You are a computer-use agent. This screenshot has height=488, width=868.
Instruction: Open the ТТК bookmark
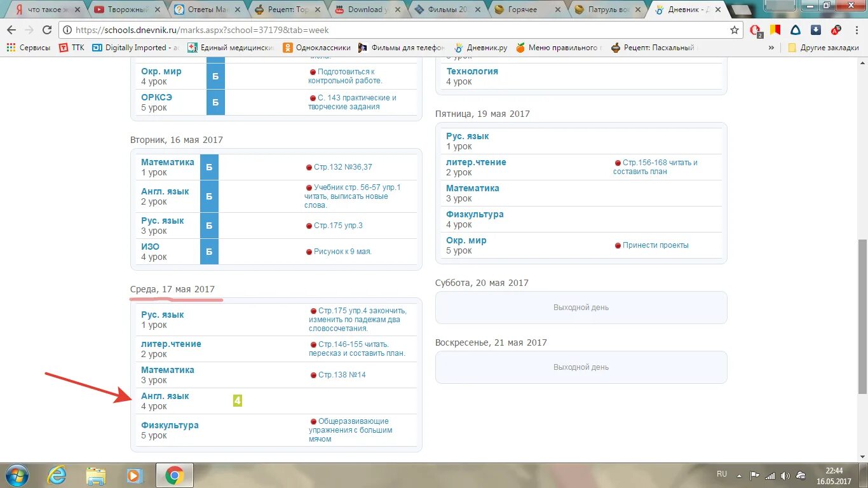pos(72,48)
